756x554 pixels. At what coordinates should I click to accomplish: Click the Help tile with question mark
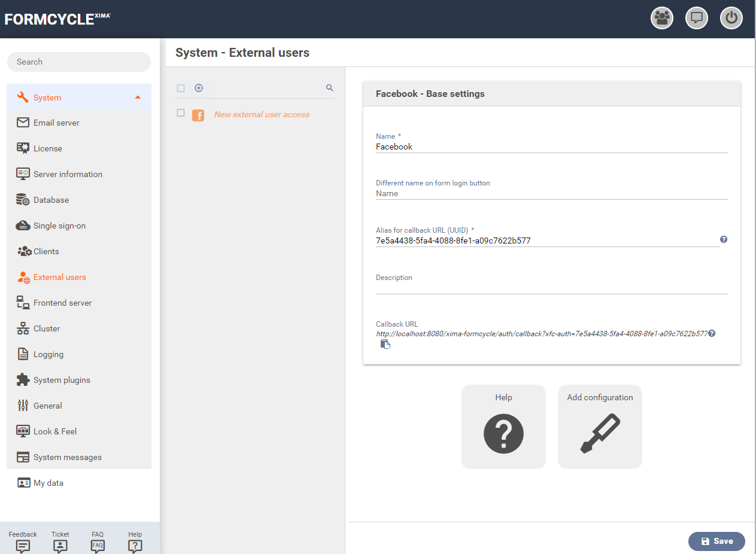click(x=503, y=427)
